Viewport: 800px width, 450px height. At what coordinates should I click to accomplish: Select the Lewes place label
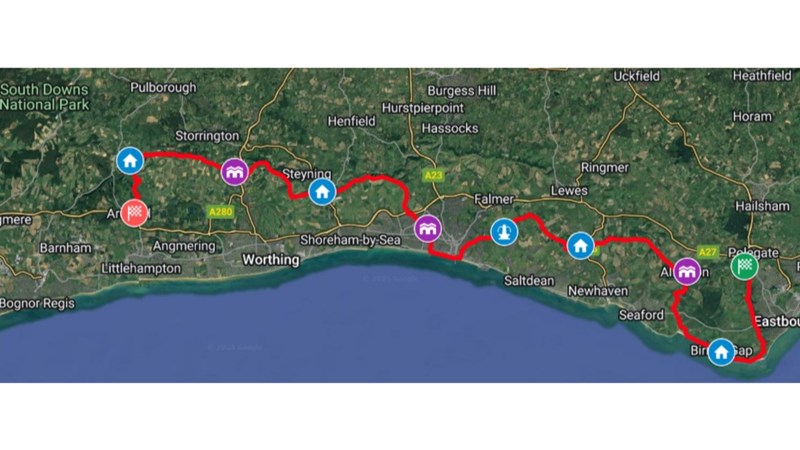(x=569, y=191)
